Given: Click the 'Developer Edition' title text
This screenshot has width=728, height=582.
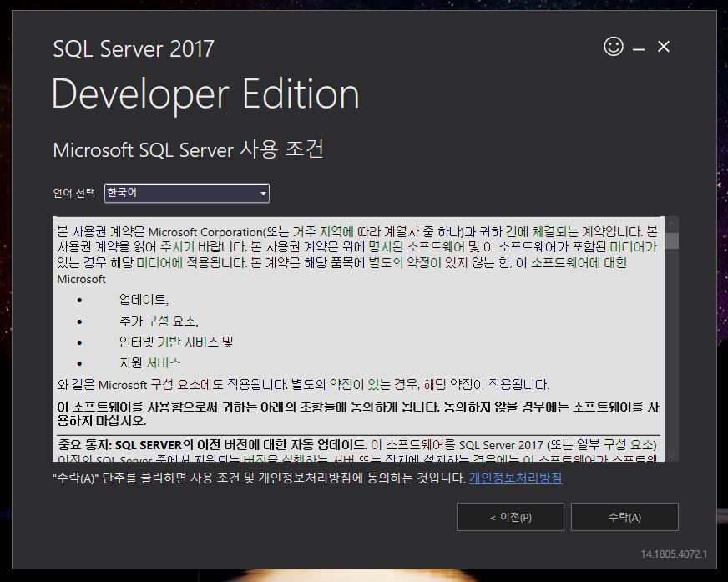Looking at the screenshot, I should click(205, 94).
